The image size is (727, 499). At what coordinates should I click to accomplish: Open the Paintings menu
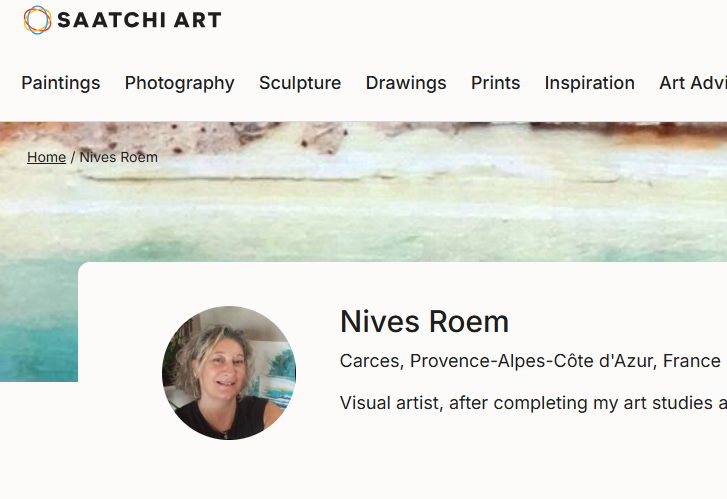coord(61,83)
